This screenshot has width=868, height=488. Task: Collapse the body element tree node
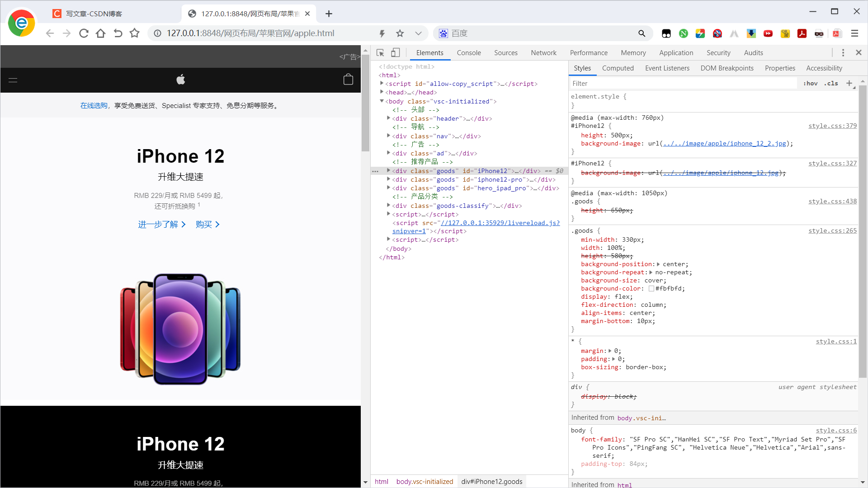coord(382,101)
